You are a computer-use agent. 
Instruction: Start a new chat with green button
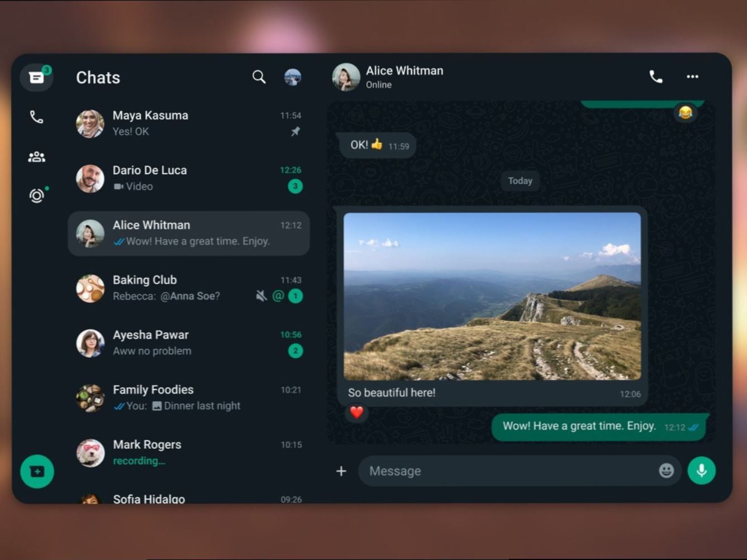tap(37, 472)
